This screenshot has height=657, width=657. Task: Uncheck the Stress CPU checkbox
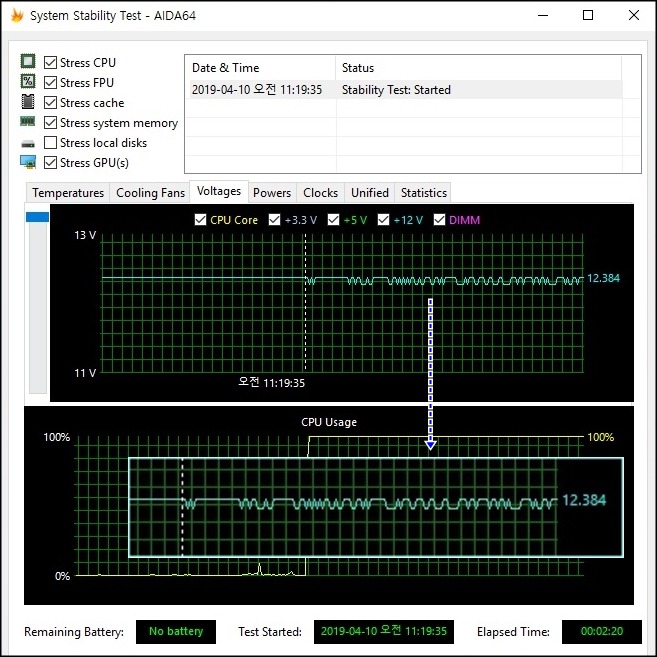pos(50,62)
